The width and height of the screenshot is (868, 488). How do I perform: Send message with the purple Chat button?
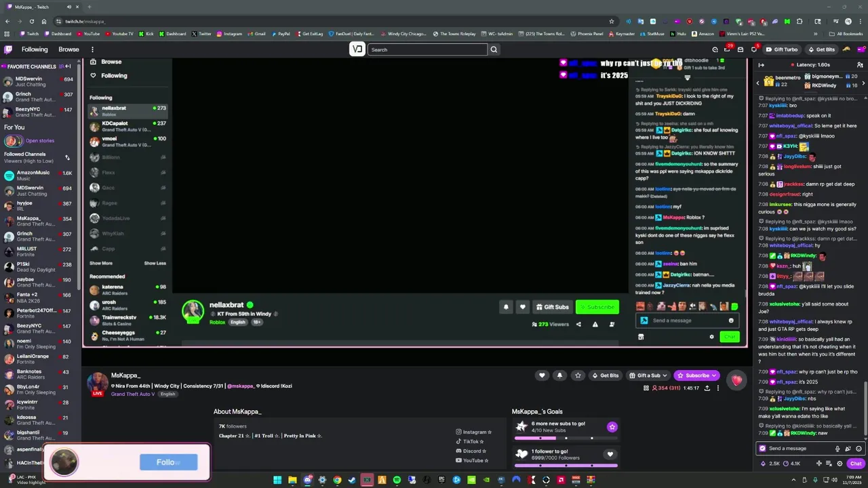click(x=855, y=464)
